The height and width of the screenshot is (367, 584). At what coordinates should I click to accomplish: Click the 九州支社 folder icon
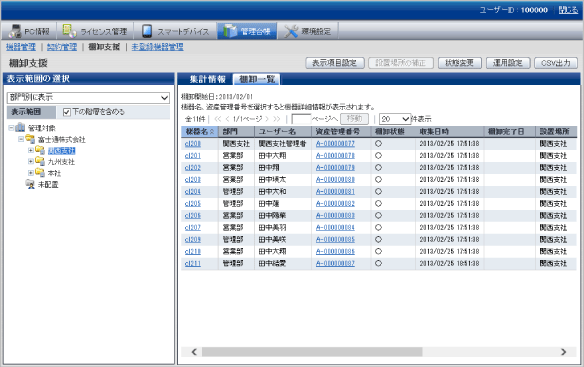(x=39, y=161)
